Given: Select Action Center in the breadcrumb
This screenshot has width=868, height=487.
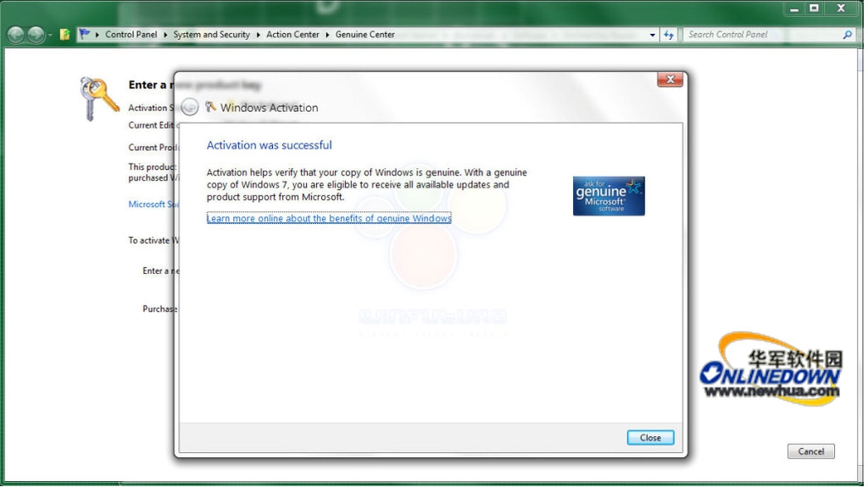Looking at the screenshot, I should click(294, 34).
